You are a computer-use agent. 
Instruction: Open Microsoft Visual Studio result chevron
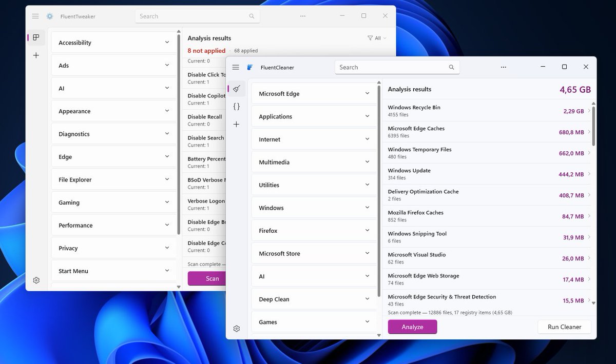click(589, 258)
